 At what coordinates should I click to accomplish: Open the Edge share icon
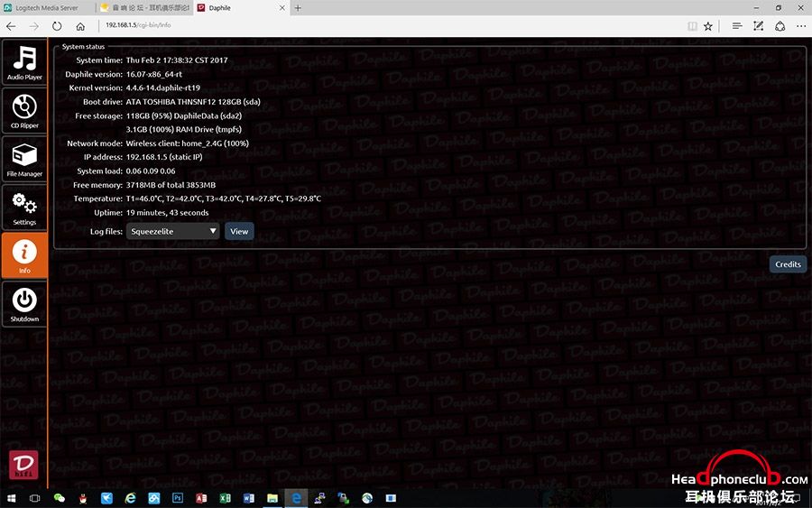[x=780, y=26]
